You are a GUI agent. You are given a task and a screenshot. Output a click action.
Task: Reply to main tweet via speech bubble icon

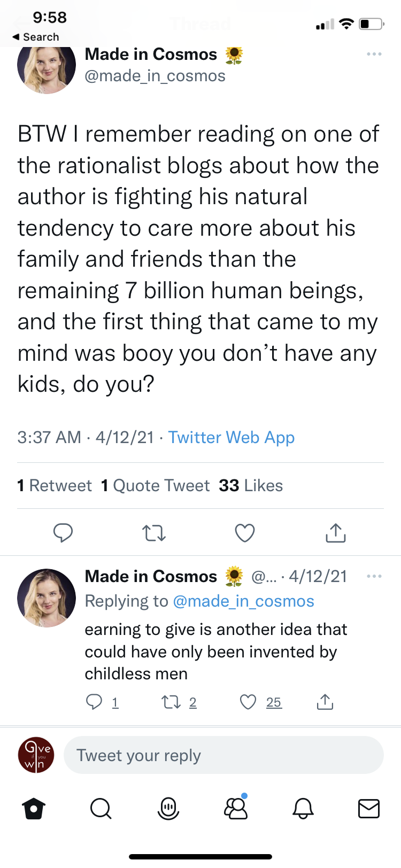coord(63,533)
